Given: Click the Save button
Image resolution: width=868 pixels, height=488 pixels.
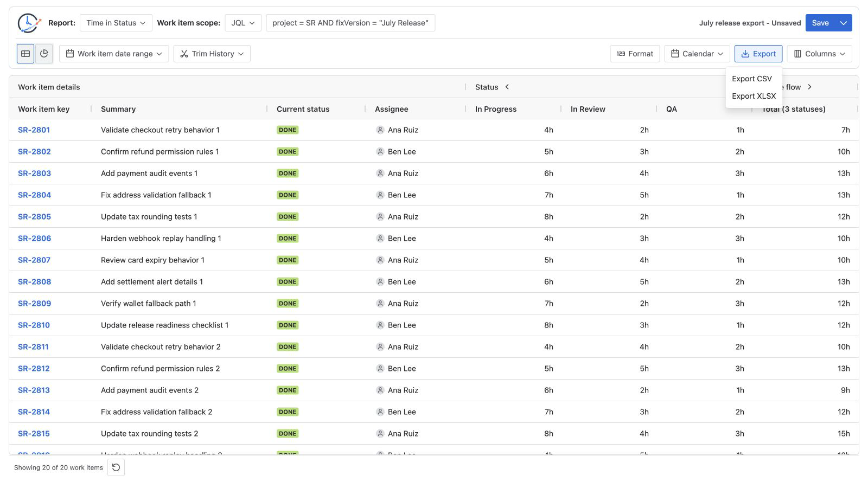Looking at the screenshot, I should point(820,23).
